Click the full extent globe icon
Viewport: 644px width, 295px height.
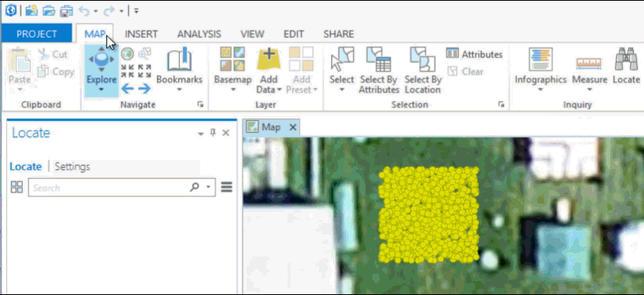coord(127,53)
